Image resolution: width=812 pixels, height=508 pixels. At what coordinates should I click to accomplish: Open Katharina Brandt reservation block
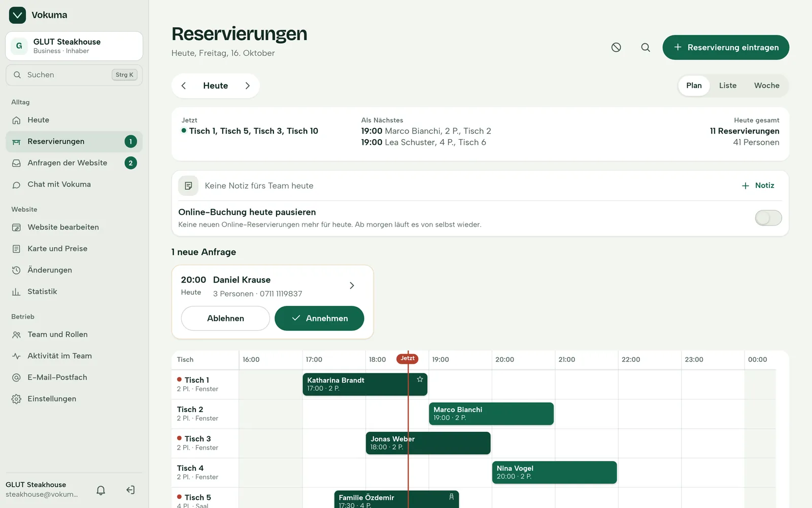pyautogui.click(x=365, y=385)
